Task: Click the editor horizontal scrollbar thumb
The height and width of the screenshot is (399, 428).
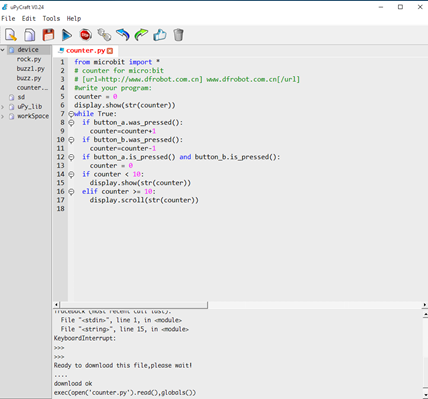Action: [x=134, y=305]
